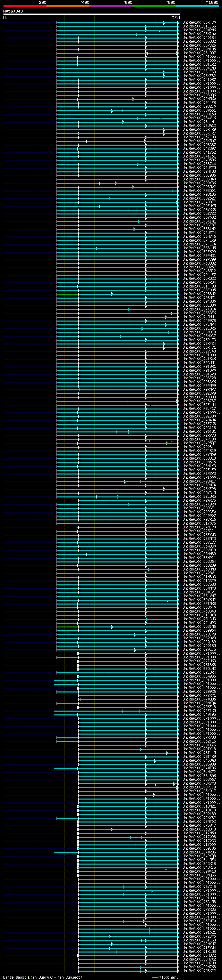Click the purple ~60% identity scale segment
222x980 pixels.
coord(111,6)
